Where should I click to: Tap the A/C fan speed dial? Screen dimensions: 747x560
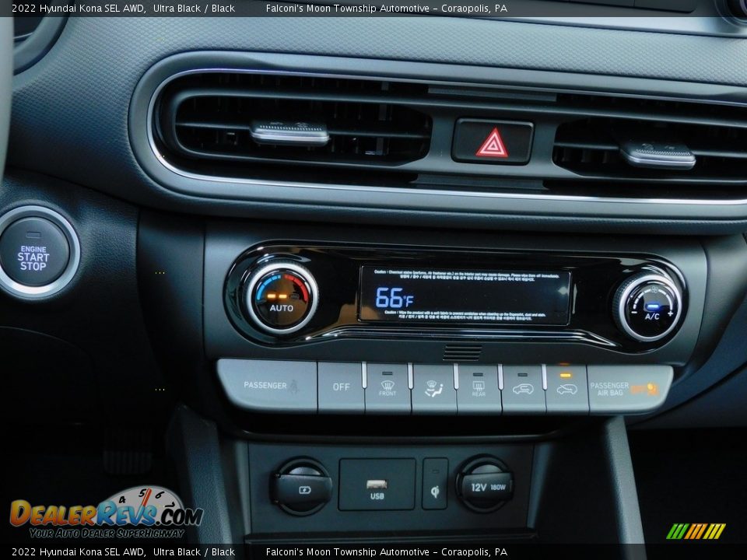[650, 306]
